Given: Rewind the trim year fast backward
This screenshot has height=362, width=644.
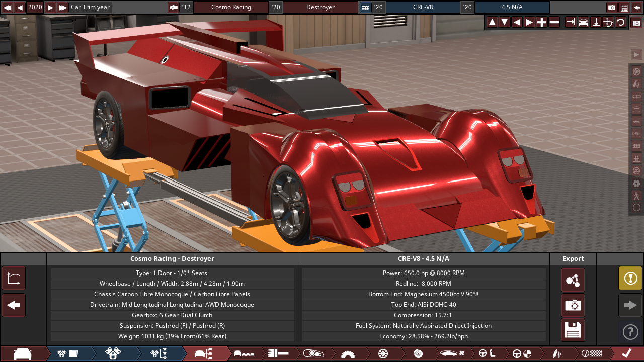Looking at the screenshot, I should pyautogui.click(x=7, y=7).
